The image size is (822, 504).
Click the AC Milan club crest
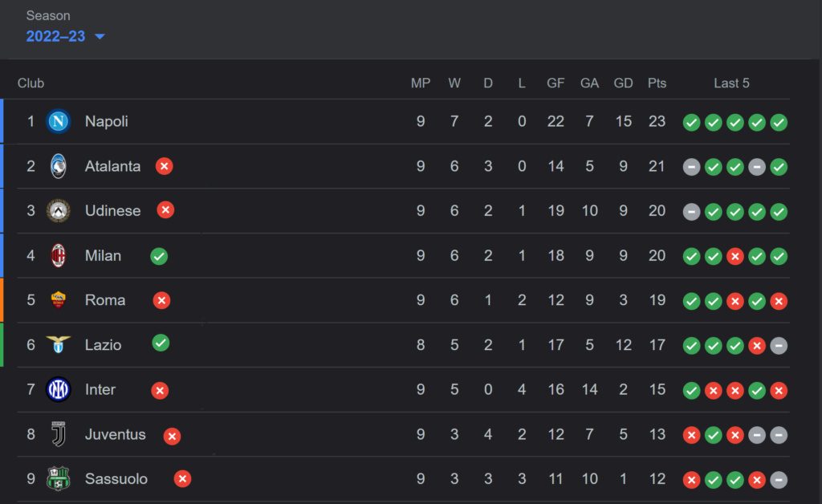58,256
